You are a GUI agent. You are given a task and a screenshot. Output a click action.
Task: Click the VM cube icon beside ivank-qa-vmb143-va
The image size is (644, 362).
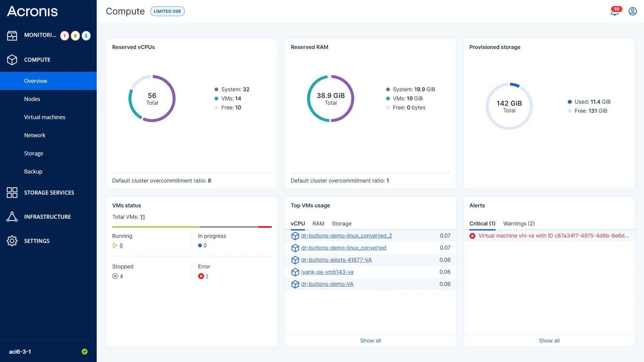[295, 272]
